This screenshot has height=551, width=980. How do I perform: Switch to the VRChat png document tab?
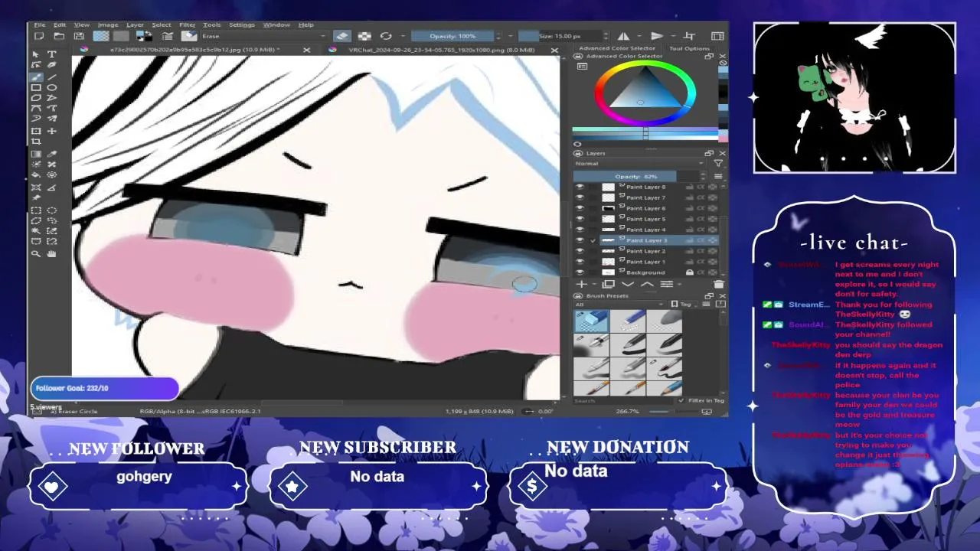pos(441,50)
